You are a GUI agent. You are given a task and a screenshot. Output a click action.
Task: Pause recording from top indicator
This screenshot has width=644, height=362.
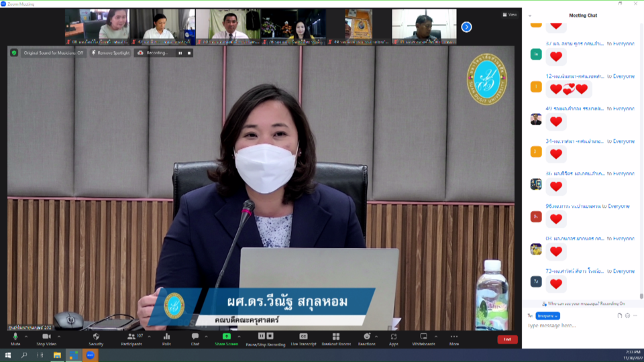(180, 53)
